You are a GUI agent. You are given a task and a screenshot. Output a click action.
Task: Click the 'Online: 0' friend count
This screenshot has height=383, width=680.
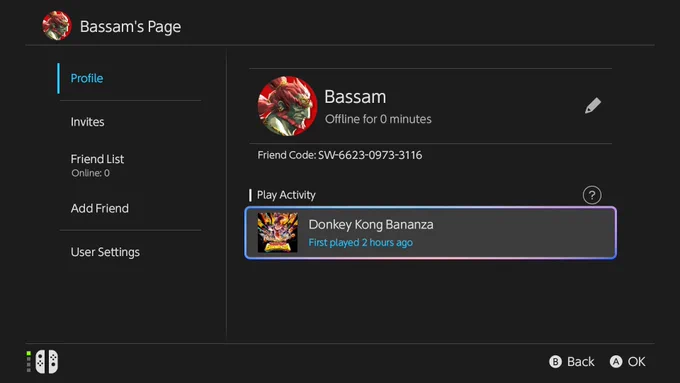pos(90,173)
